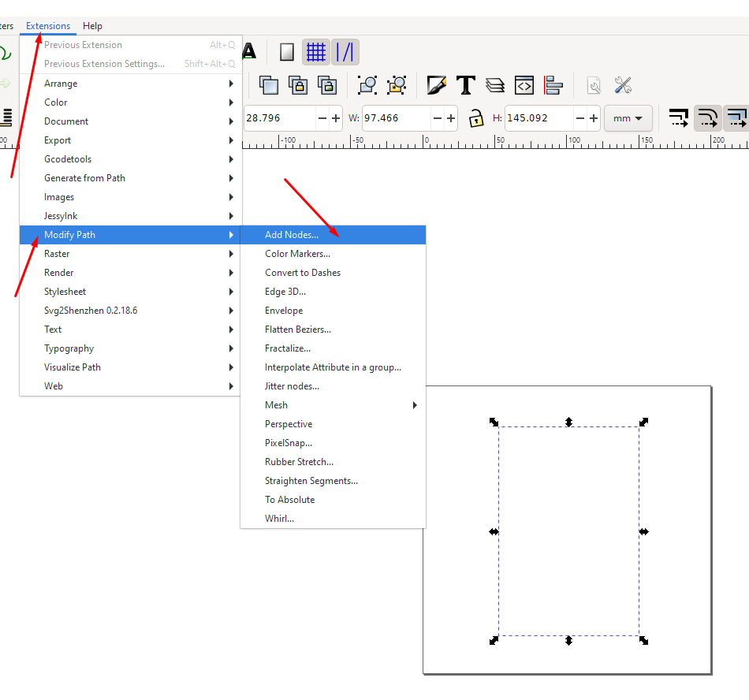Open the Svg2Shenzhen 0.2.18.6 submenu
Image resolution: width=749 pixels, height=700 pixels.
[x=130, y=311]
